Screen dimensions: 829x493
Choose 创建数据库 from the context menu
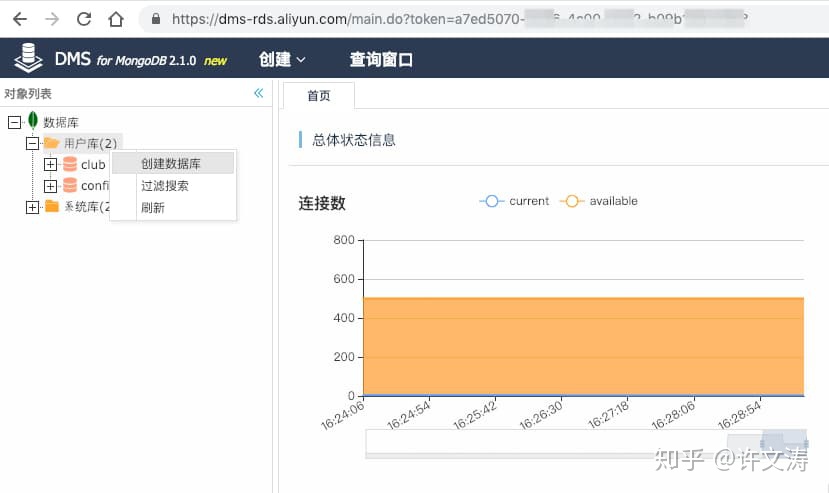pos(173,163)
